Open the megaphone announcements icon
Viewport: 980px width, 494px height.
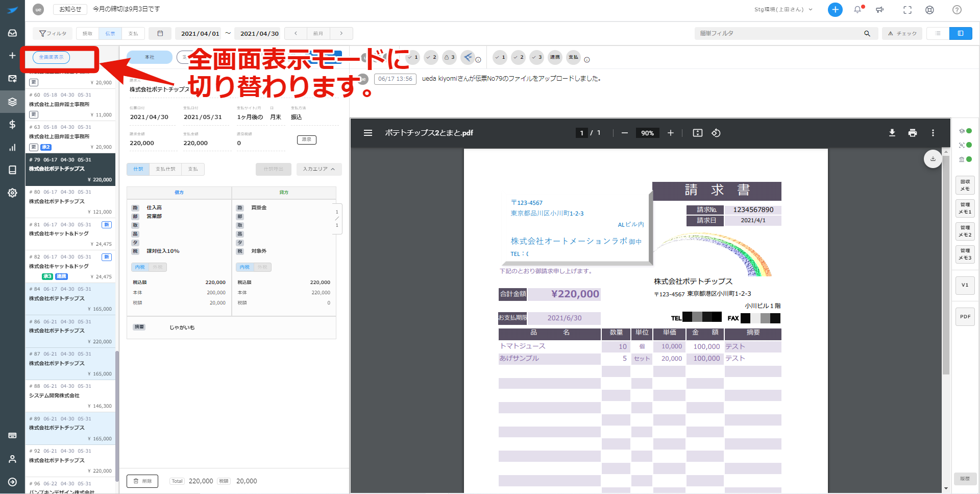(880, 10)
